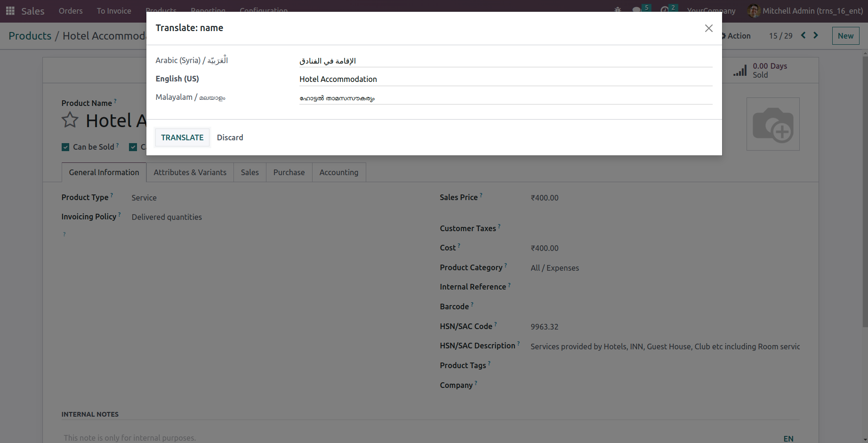Show Customer Taxes help icon
The height and width of the screenshot is (443, 868).
point(499,226)
